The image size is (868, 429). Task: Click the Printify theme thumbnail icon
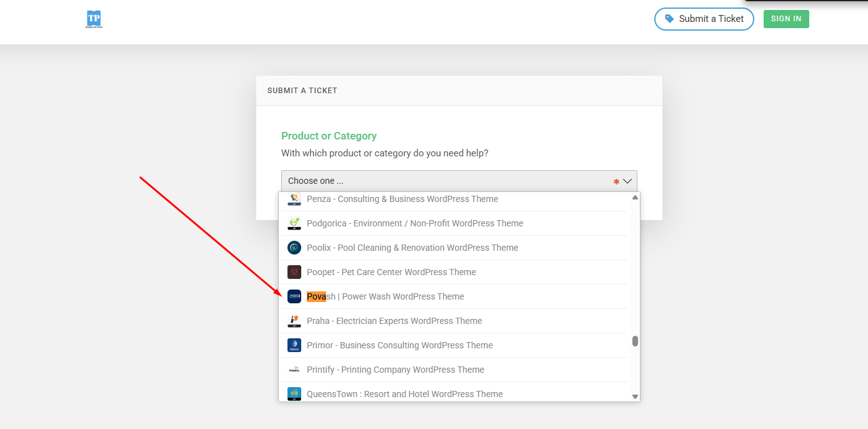pyautogui.click(x=294, y=370)
